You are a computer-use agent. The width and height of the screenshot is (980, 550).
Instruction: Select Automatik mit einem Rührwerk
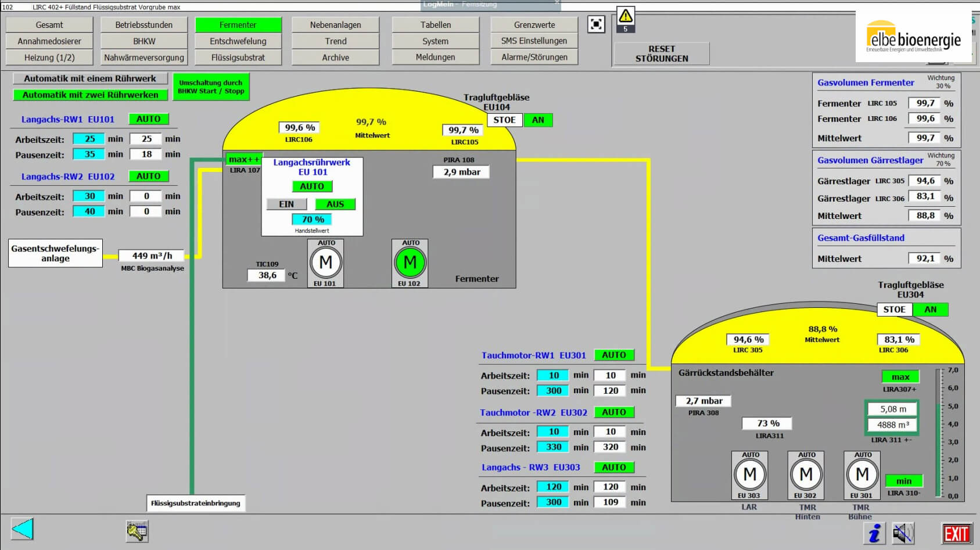pos(90,78)
